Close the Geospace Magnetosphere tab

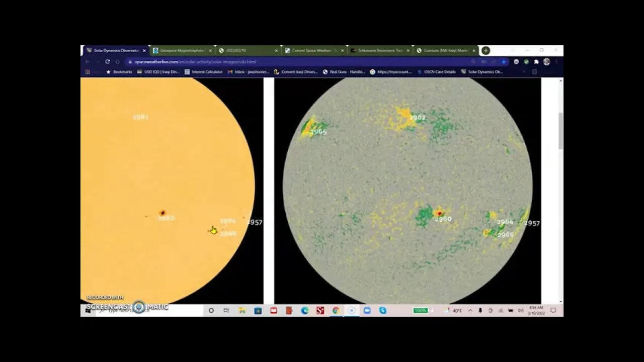point(210,51)
